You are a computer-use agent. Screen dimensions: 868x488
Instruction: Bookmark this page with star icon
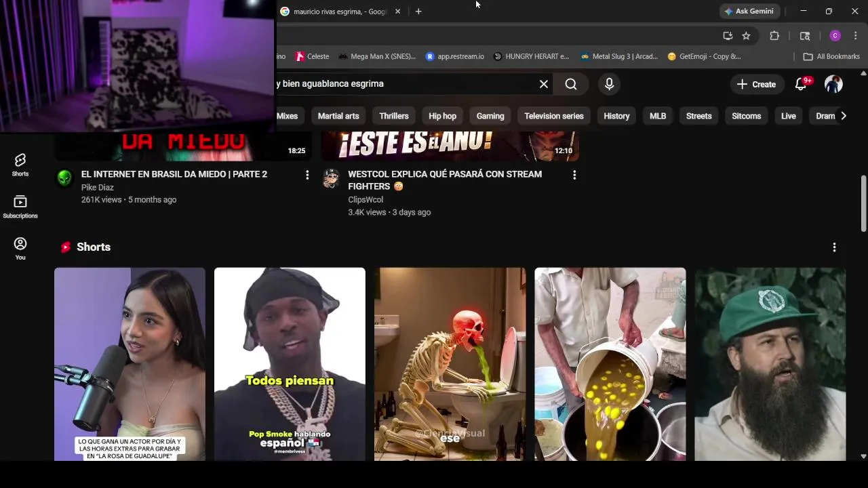coord(746,36)
